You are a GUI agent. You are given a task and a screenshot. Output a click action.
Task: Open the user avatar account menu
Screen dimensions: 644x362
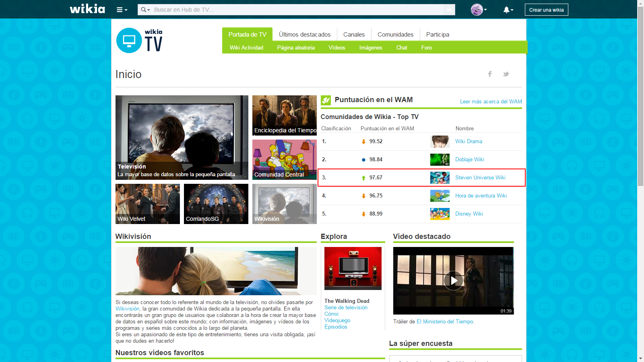coord(479,10)
